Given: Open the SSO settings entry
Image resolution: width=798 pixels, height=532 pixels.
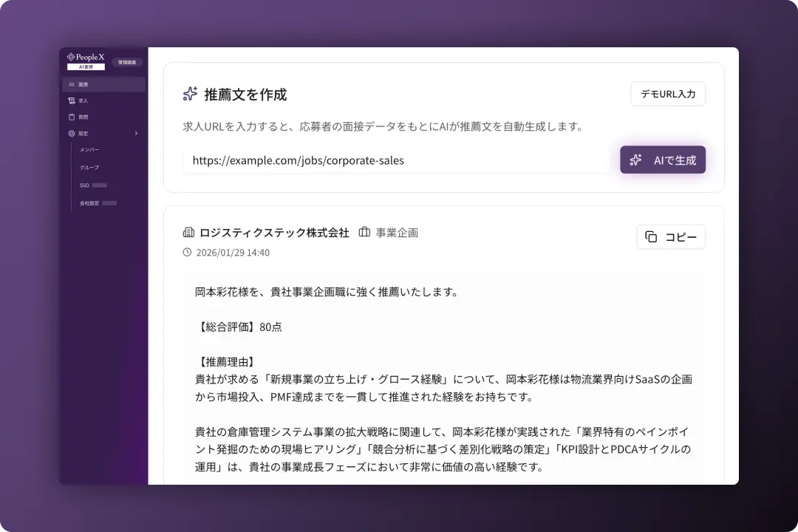Looking at the screenshot, I should tap(83, 185).
